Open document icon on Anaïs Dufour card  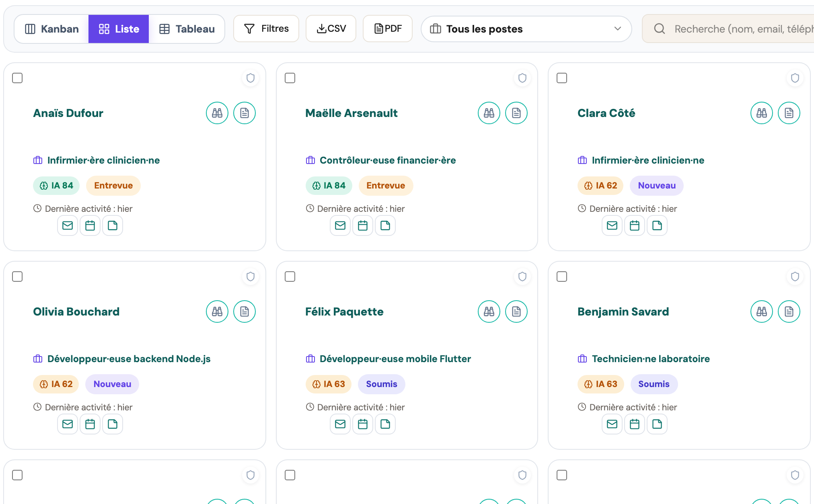245,113
